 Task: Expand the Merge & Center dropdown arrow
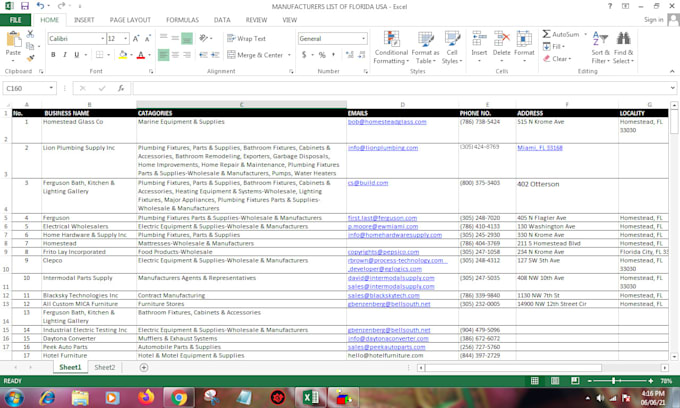tap(289, 55)
